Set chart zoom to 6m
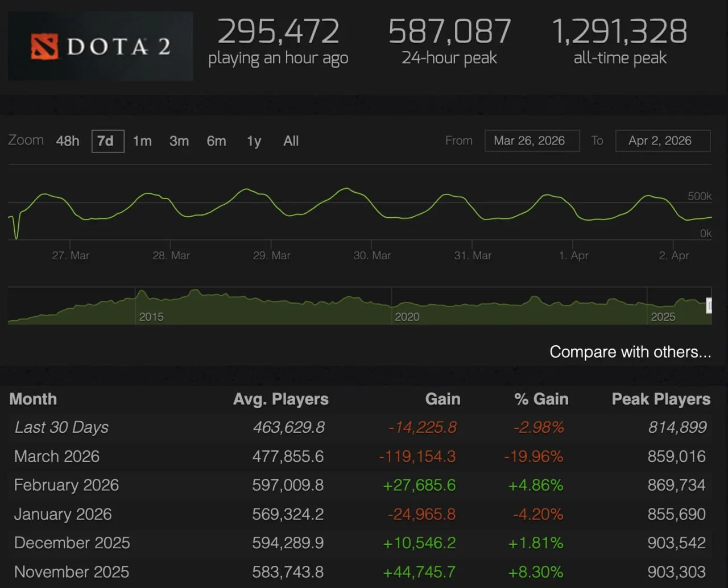Viewport: 728px width, 588px height. (216, 141)
